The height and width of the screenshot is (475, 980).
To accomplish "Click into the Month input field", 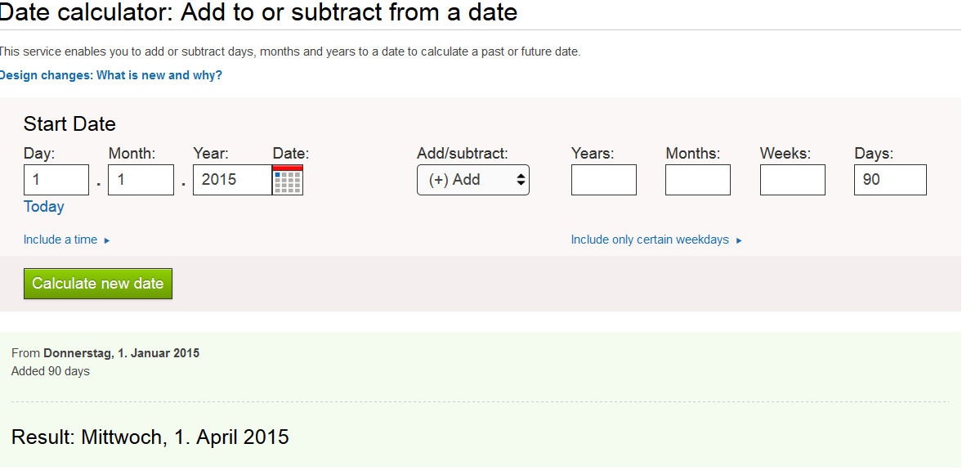I will (141, 180).
